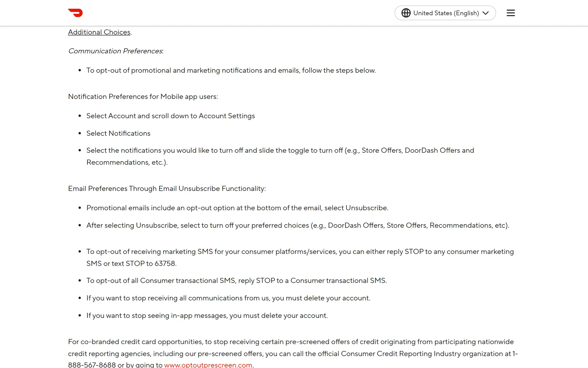Expand the United States (English) dropdown chevron

(486, 13)
